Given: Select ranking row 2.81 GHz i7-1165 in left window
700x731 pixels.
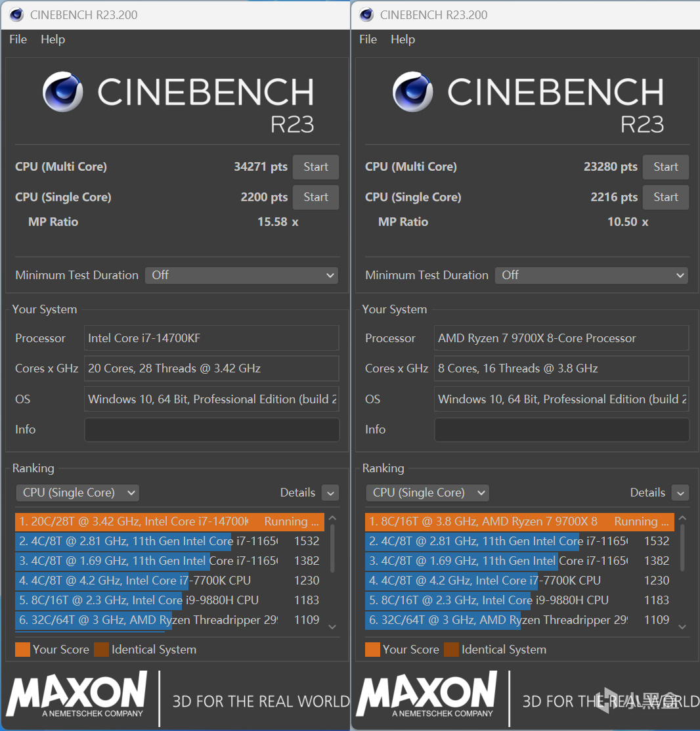Looking at the screenshot, I should point(169,541).
